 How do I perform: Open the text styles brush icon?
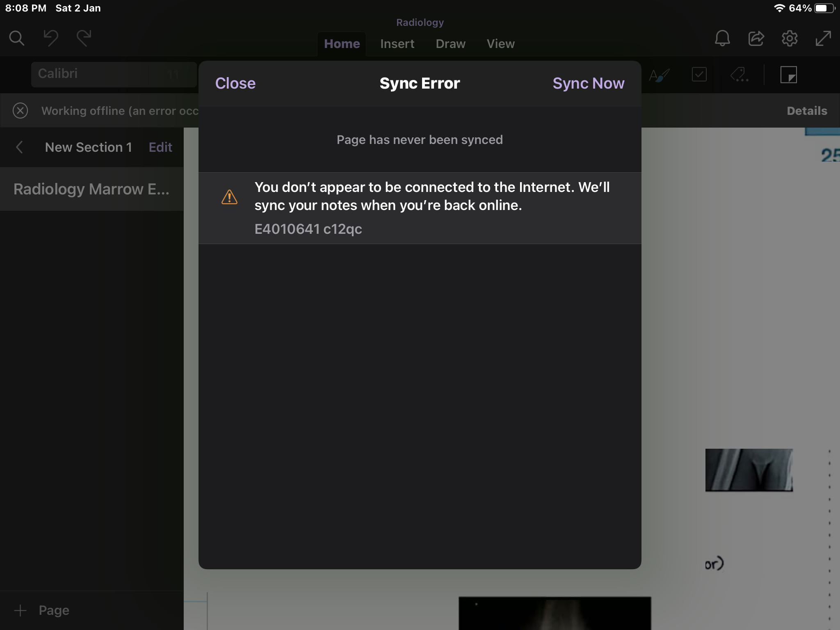point(660,75)
